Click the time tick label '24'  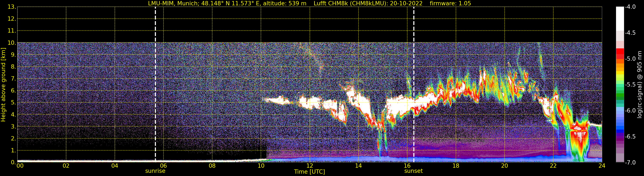(602, 166)
